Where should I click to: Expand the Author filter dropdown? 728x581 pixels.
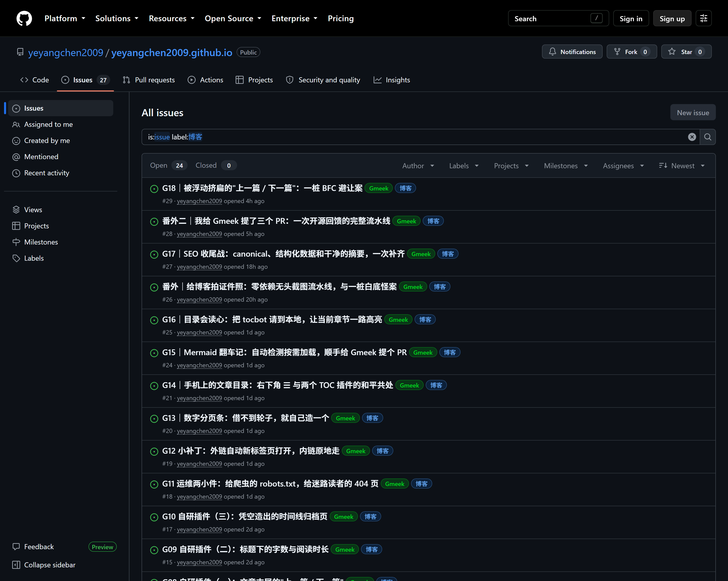(418, 166)
